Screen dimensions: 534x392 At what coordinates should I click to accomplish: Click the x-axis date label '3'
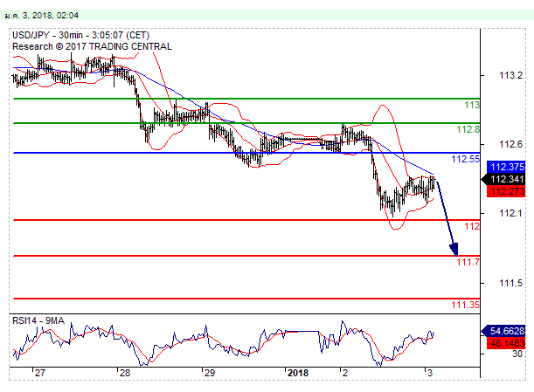tap(430, 373)
